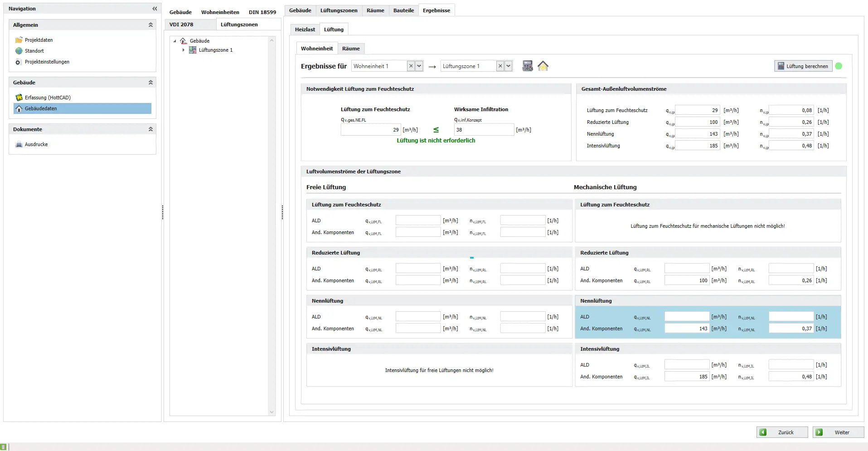Switch to the Heizlast tab
868x451 pixels.
[x=305, y=29]
